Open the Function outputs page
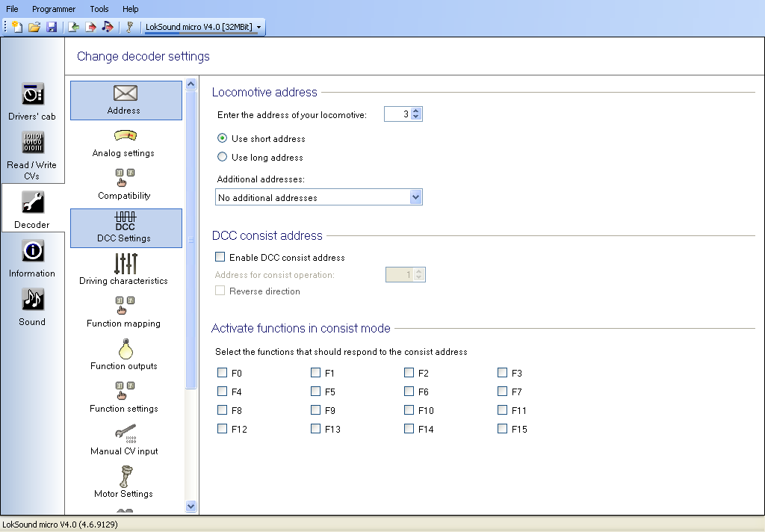765x532 pixels. tap(124, 355)
